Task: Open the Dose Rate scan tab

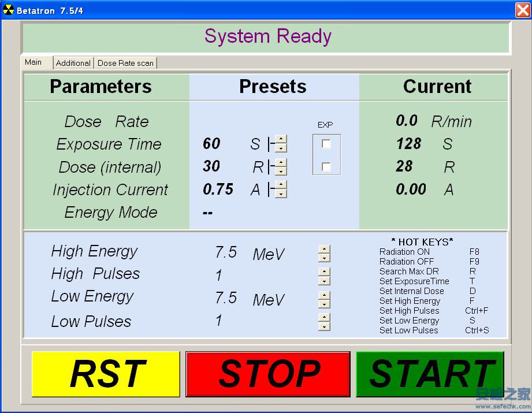Action: pos(125,63)
